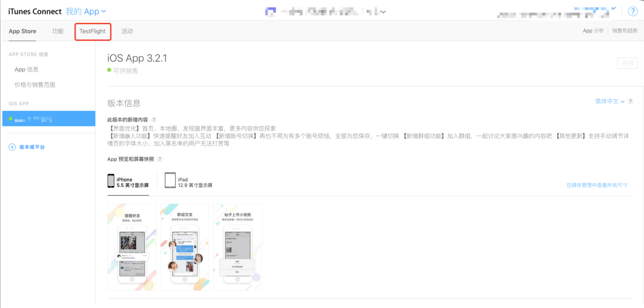
Task: Click the 存储 save button
Action: click(627, 63)
